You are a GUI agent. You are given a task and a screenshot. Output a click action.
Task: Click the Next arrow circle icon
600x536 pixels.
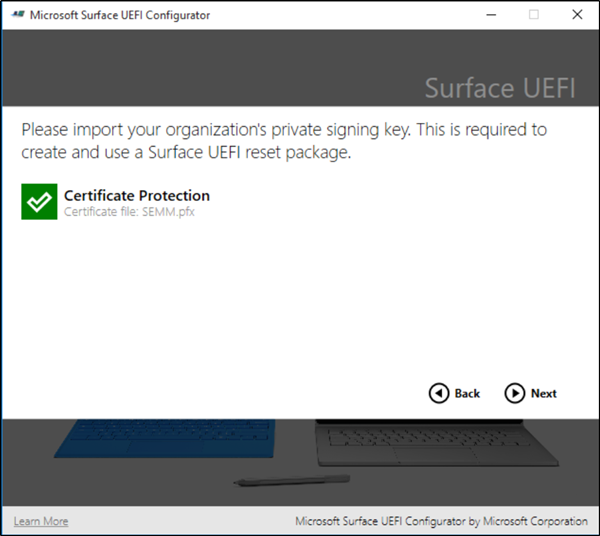tap(515, 393)
